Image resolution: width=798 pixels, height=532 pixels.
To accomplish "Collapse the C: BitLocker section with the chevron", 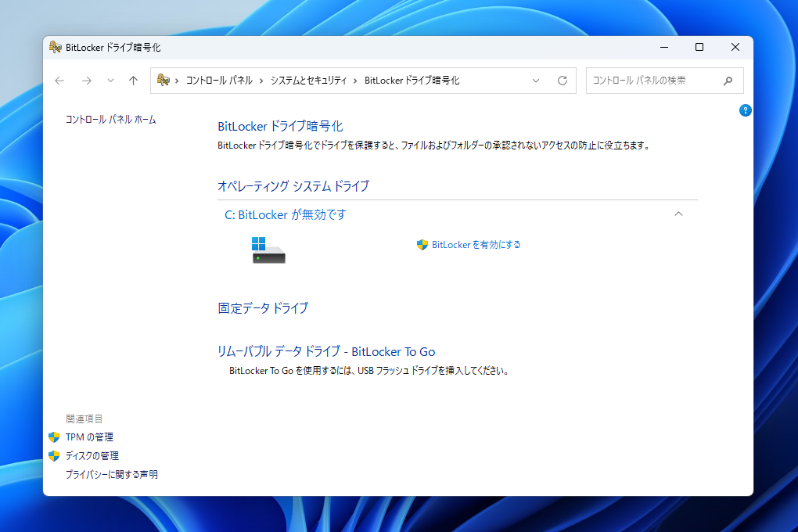I will pyautogui.click(x=679, y=213).
